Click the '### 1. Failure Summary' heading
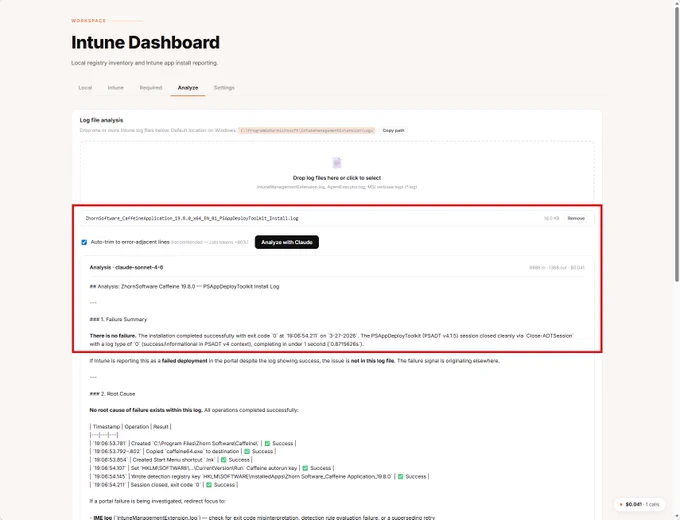680x520 pixels. pos(118,319)
